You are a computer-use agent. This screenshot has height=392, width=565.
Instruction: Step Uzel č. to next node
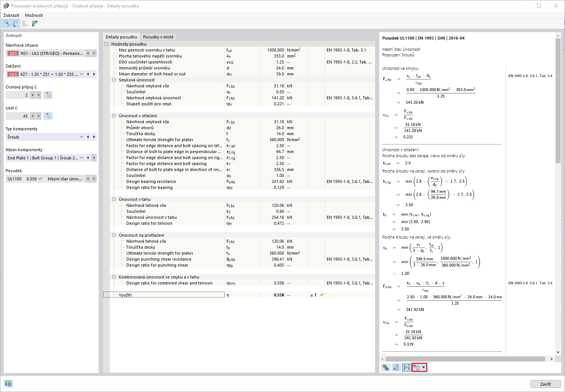[39, 116]
